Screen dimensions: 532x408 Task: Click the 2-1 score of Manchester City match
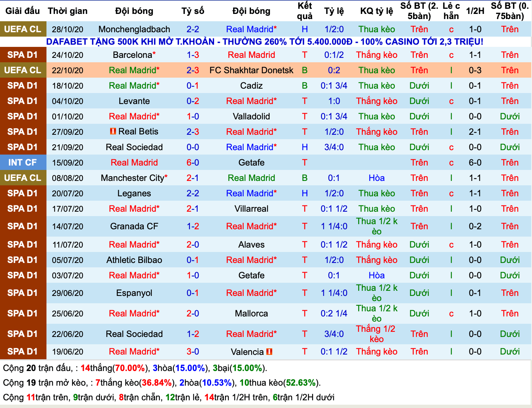click(193, 178)
